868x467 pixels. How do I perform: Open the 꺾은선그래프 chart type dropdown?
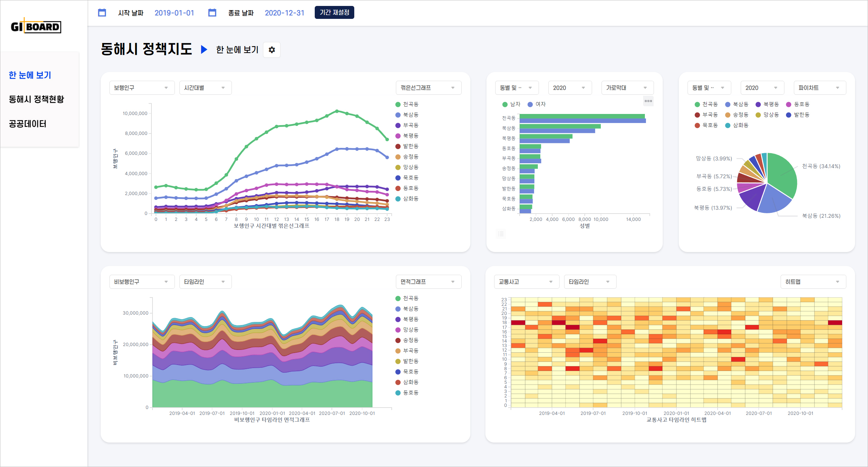coord(428,88)
